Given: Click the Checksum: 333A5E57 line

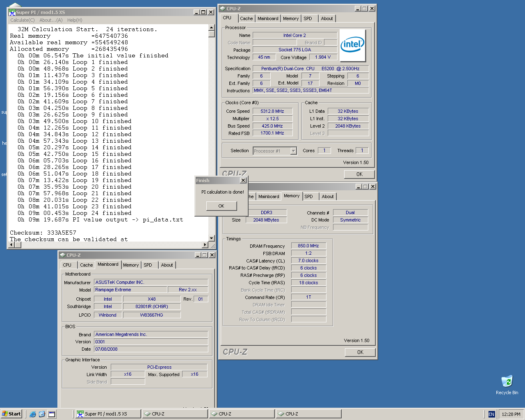Looking at the screenshot, I should [43, 233].
